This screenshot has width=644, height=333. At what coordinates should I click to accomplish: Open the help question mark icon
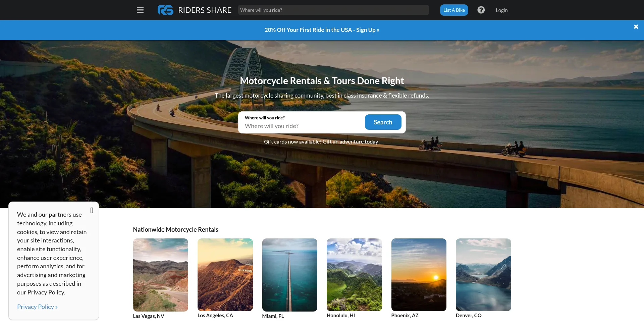(x=481, y=10)
